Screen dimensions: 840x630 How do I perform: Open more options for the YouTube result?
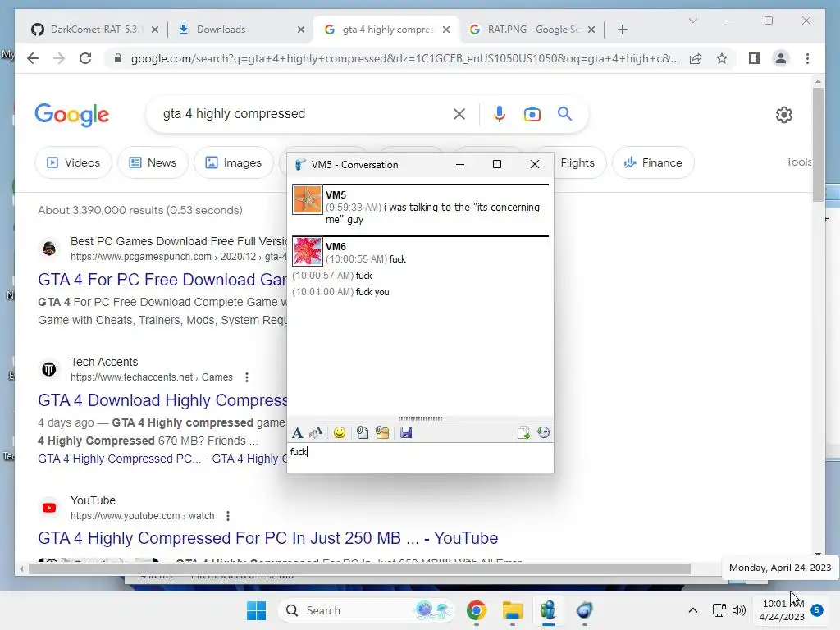click(x=228, y=516)
